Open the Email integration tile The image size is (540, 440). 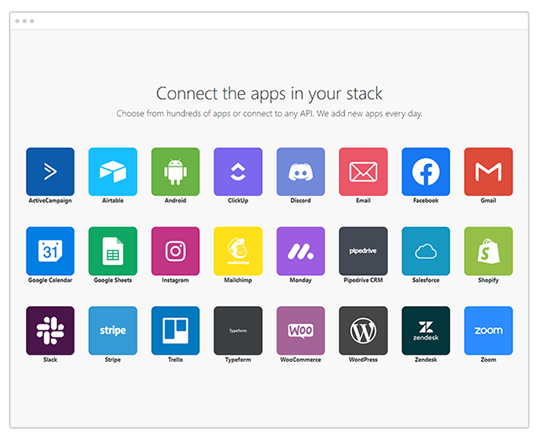[x=363, y=172]
